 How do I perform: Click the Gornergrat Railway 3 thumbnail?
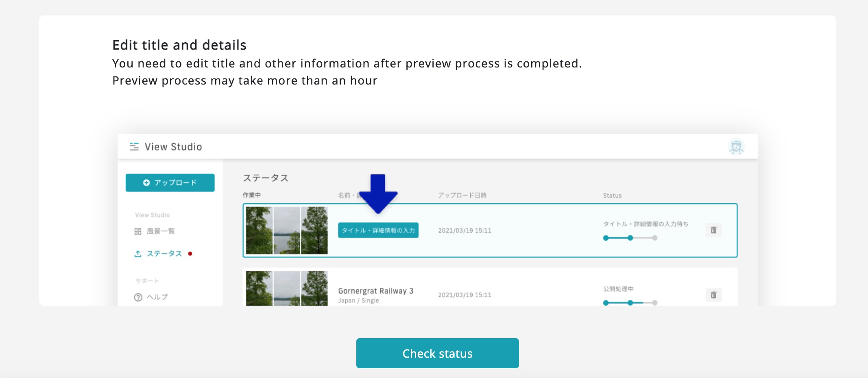[x=287, y=289]
